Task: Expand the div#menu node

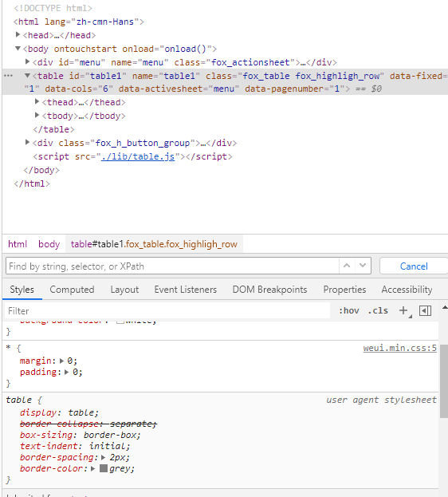Action: (x=28, y=61)
